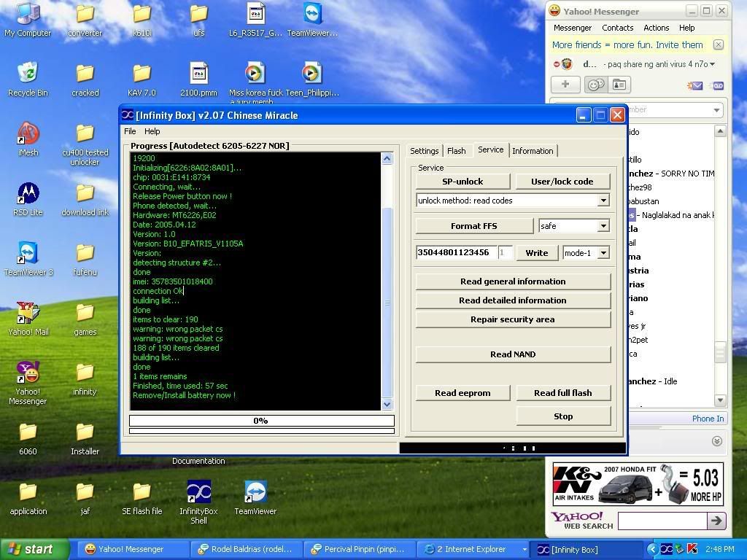Click the SP-unlock button
This screenshot has height=560, width=747.
(x=462, y=182)
